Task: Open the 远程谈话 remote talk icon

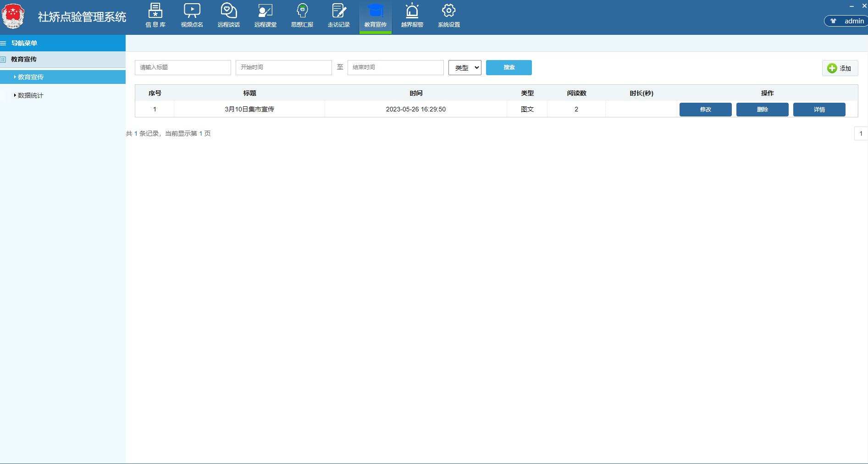Action: pos(229,16)
